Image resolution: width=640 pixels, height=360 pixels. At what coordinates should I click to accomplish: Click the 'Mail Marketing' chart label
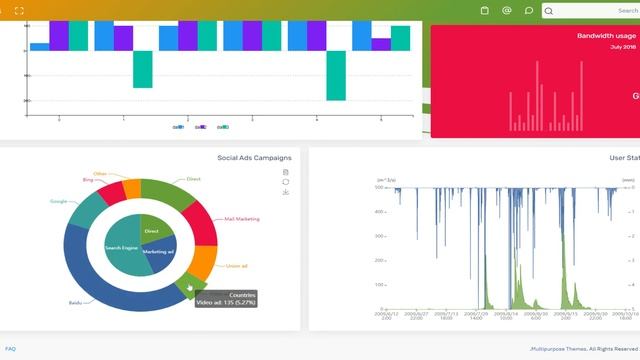[242, 219]
